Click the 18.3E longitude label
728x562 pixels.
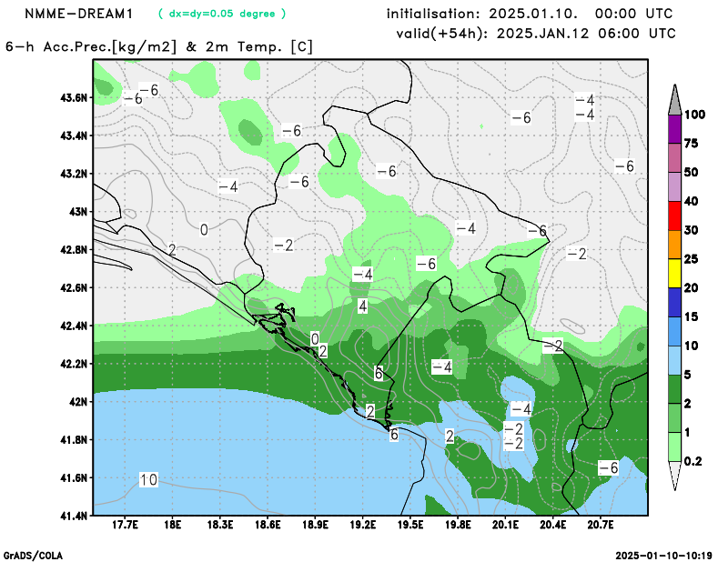(220, 525)
